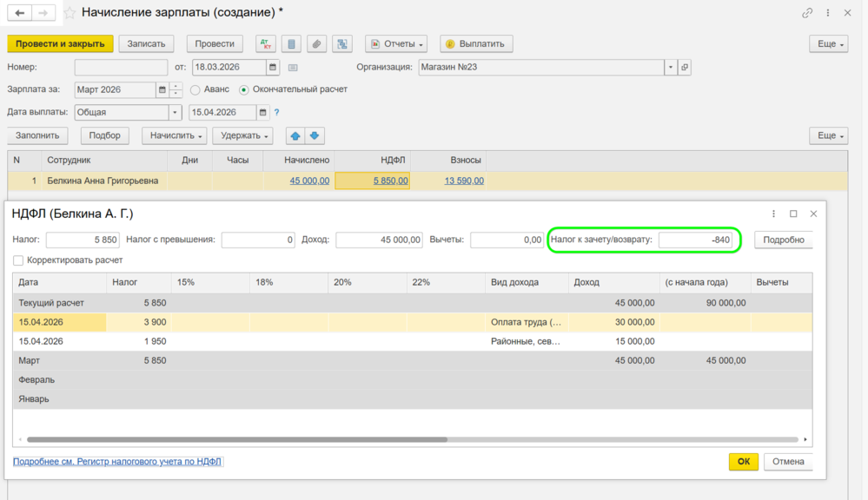
Task: Open Регистр налогового учета по НДФЛ link
Action: pyautogui.click(x=117, y=462)
